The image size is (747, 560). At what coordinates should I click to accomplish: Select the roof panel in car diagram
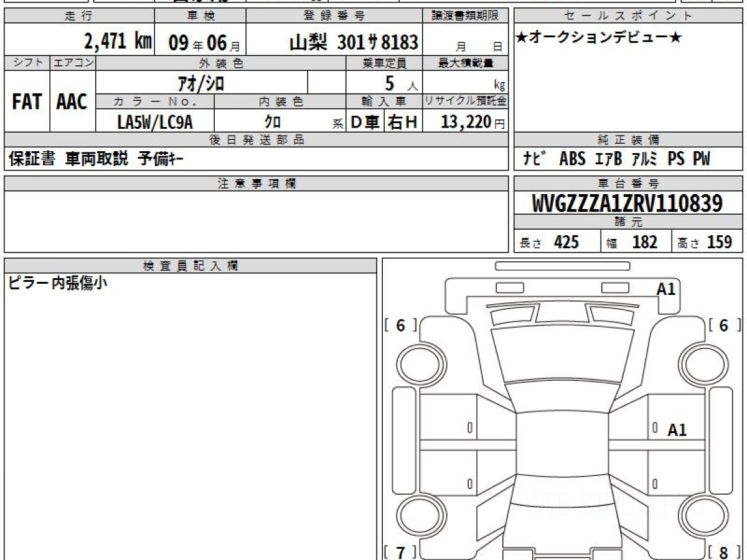(562, 446)
